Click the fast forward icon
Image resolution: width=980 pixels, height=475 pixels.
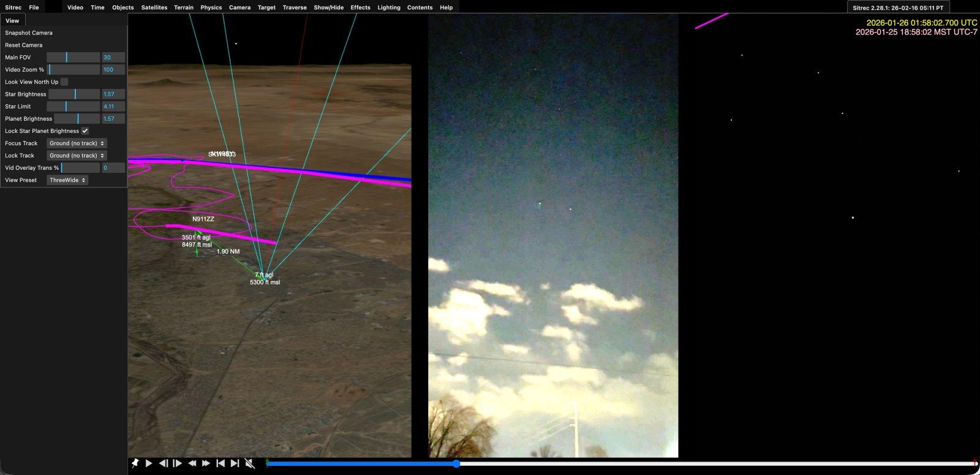(206, 463)
